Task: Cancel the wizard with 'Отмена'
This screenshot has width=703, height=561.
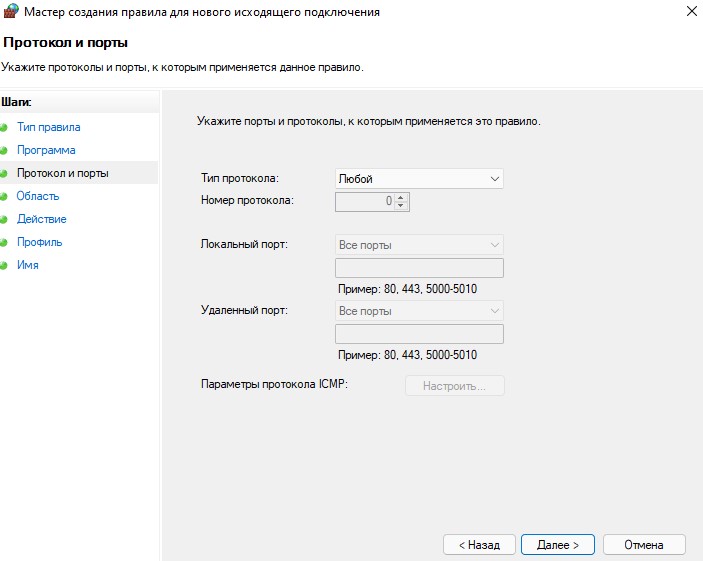Action: [x=644, y=545]
